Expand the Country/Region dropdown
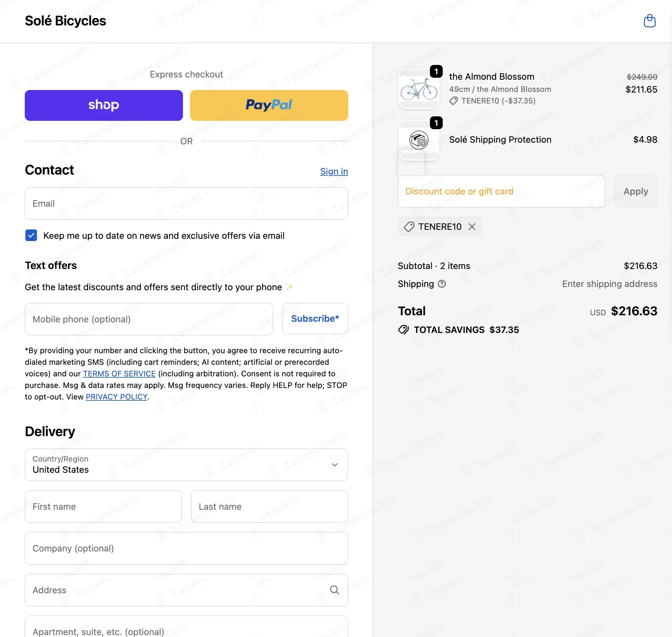 (x=186, y=464)
